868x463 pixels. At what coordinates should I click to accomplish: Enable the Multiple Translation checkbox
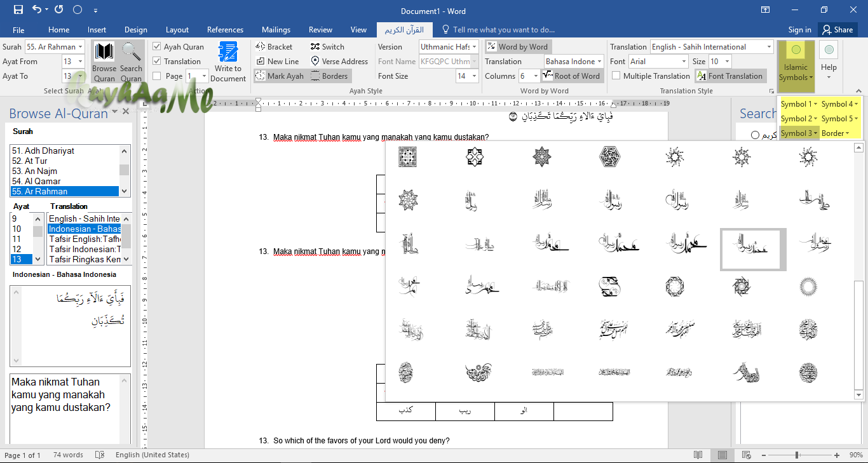(616, 76)
